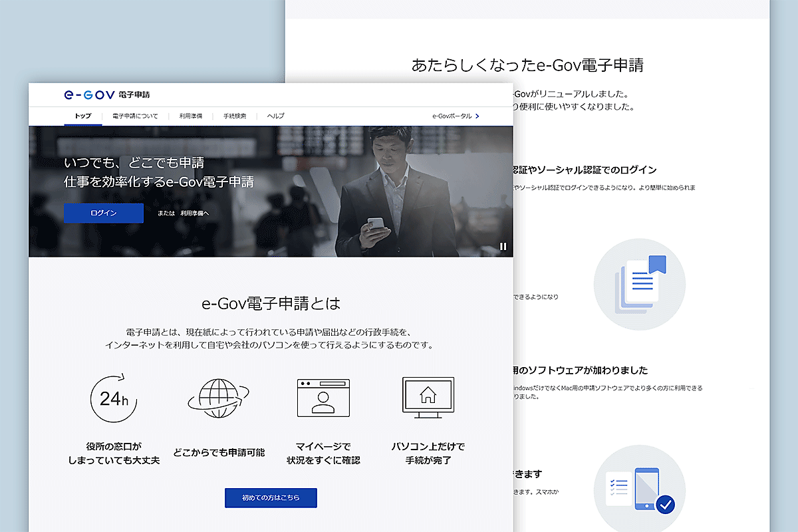Click the text 役所の窓口がしまっていても大丈夫
The height and width of the screenshot is (532, 798).
[114, 453]
